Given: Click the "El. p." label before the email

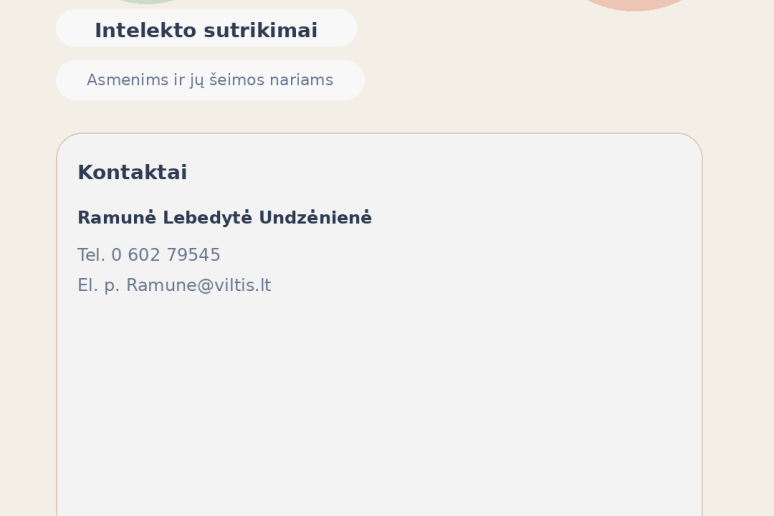Looking at the screenshot, I should pos(98,285).
